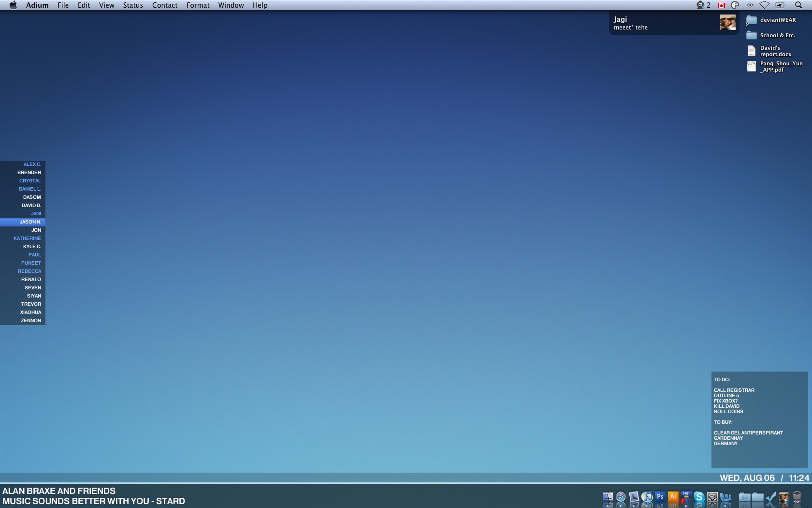
Task: Select contact ALEX C. in the list
Action: click(x=23, y=164)
